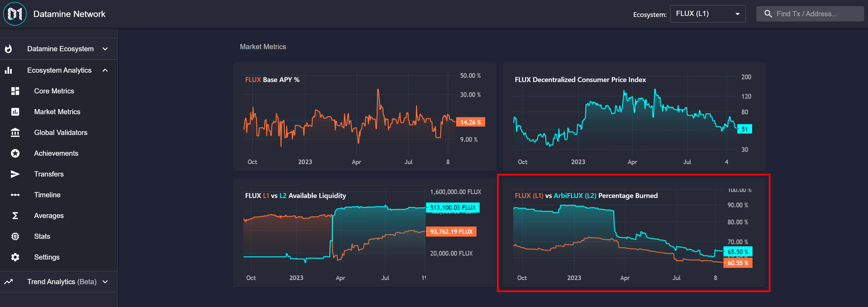This screenshot has width=868, height=307.
Task: Click the Trend Analytics trending-up icon
Action: point(9,282)
